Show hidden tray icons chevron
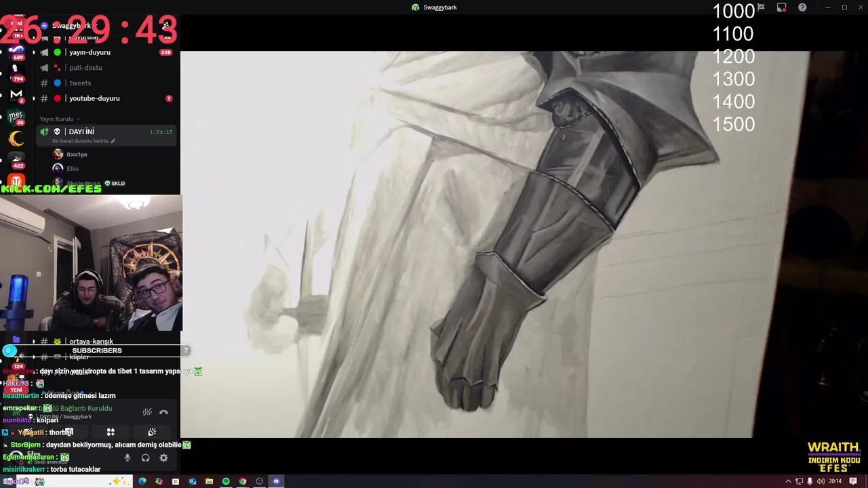This screenshot has width=868, height=488. (x=788, y=481)
